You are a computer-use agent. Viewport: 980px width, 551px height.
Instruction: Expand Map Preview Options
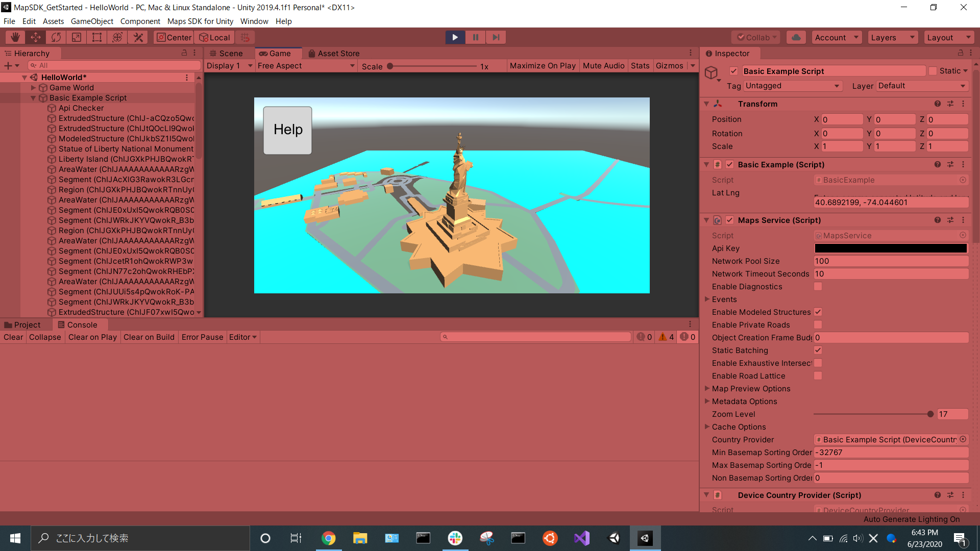[x=707, y=389]
